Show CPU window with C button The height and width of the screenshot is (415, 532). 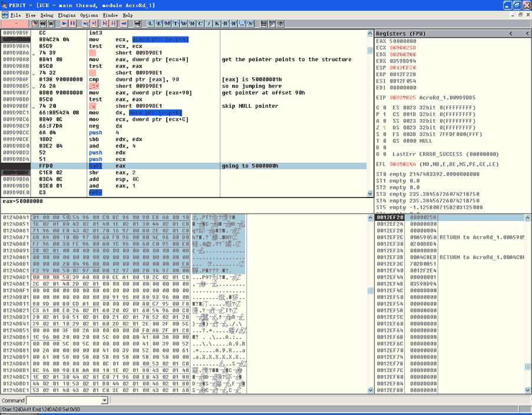[201, 24]
